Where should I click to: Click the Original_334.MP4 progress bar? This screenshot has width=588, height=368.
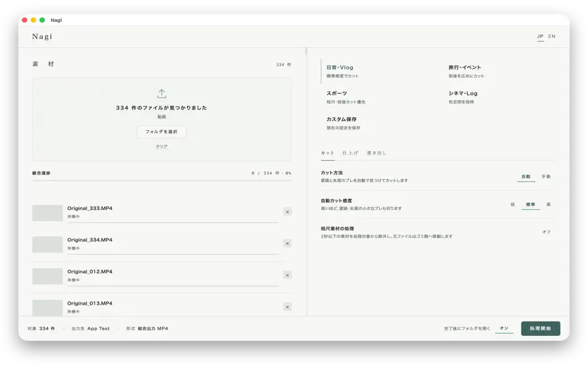pyautogui.click(x=173, y=254)
